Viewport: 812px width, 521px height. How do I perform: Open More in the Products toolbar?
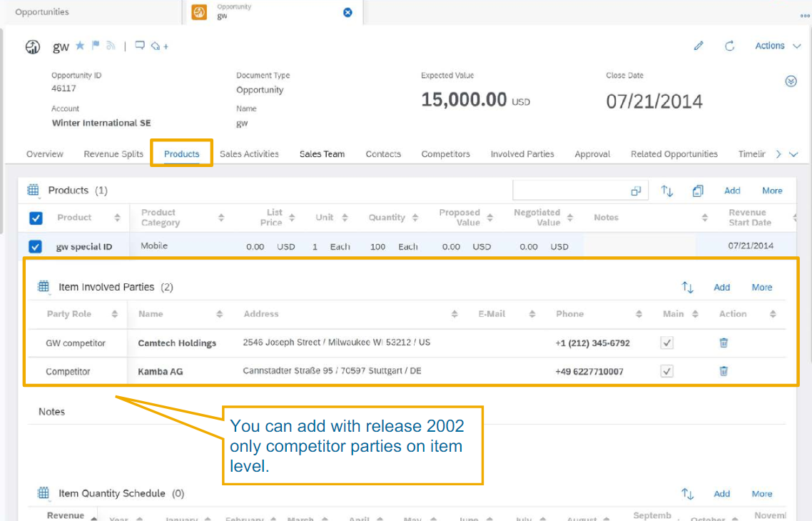click(772, 191)
